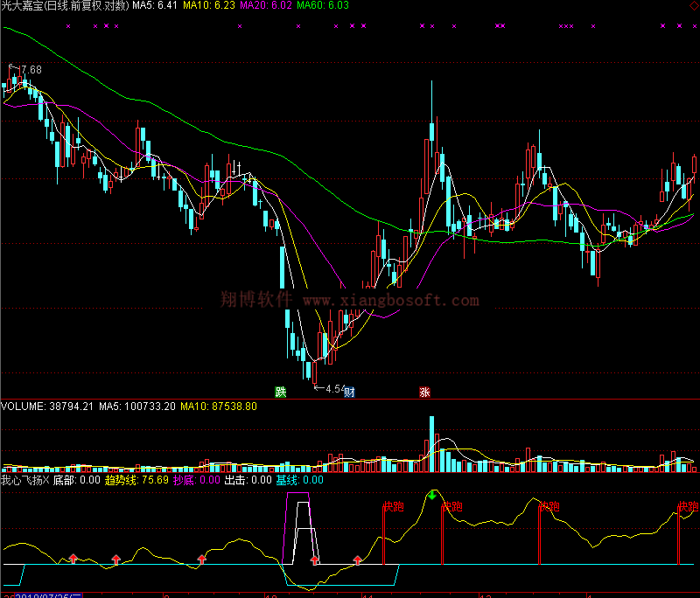This screenshot has width=700, height=598.
Task: Click the magenta 抄底 spike in indicator
Action: (x=297, y=528)
